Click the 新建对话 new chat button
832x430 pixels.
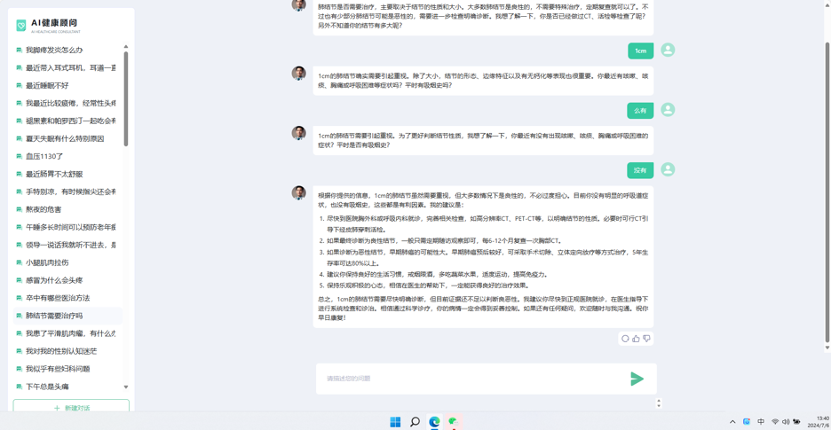[x=71, y=408]
